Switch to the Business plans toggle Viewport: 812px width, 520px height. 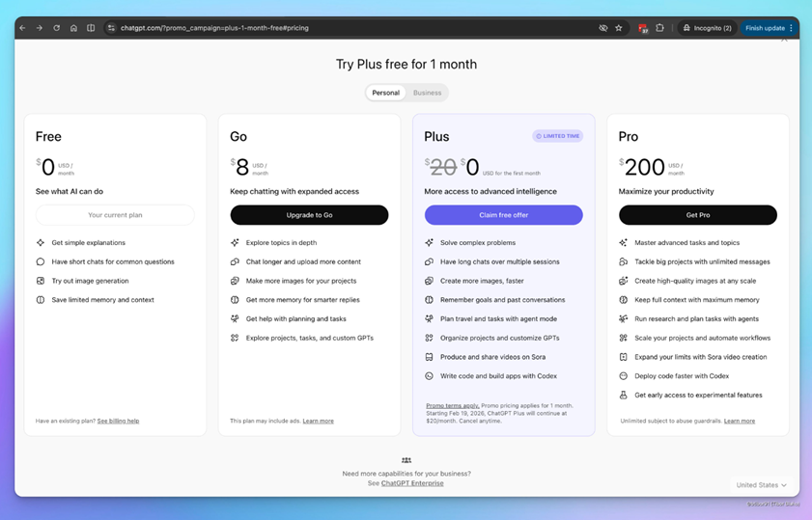427,93
